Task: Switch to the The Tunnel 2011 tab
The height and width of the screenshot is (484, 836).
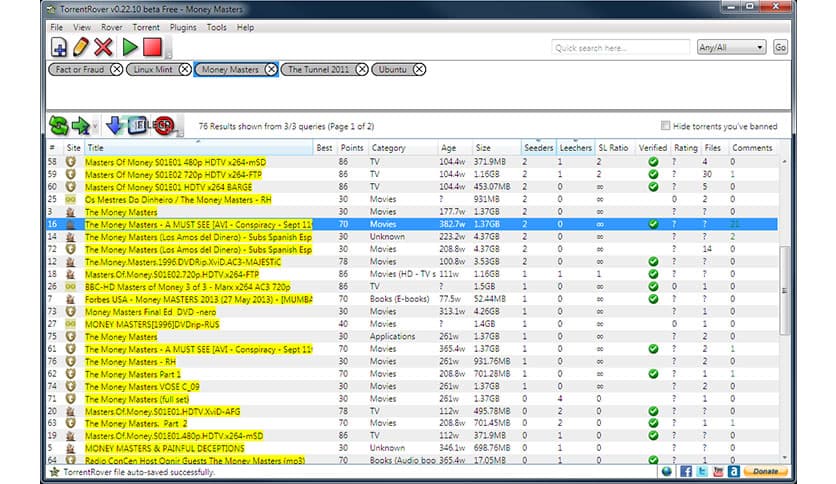Action: pyautogui.click(x=318, y=69)
